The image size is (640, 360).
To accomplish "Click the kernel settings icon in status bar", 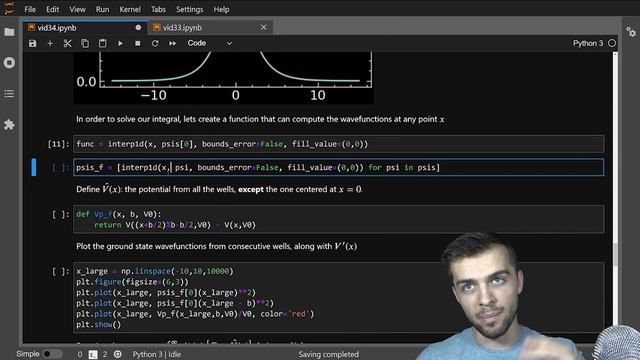I will [118, 354].
